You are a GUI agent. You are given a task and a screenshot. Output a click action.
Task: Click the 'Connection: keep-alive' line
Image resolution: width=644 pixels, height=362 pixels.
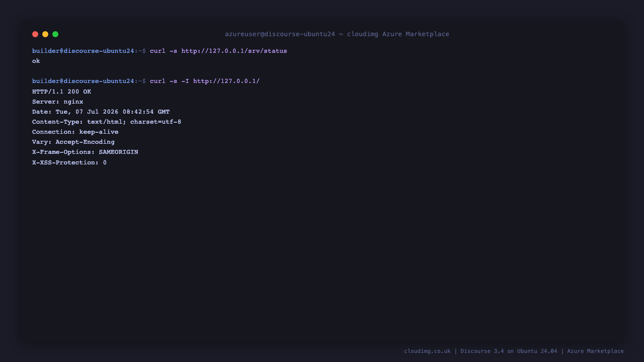tap(75, 132)
